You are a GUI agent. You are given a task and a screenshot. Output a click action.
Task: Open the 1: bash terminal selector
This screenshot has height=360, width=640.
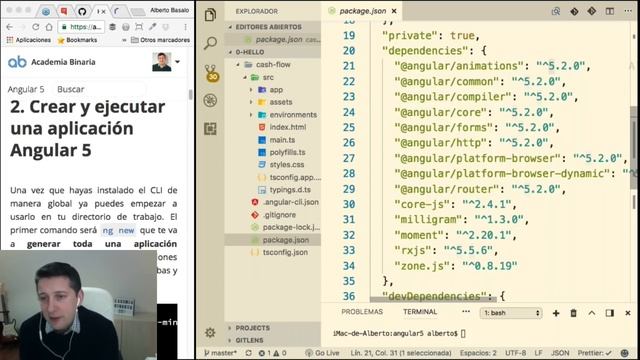(511, 313)
